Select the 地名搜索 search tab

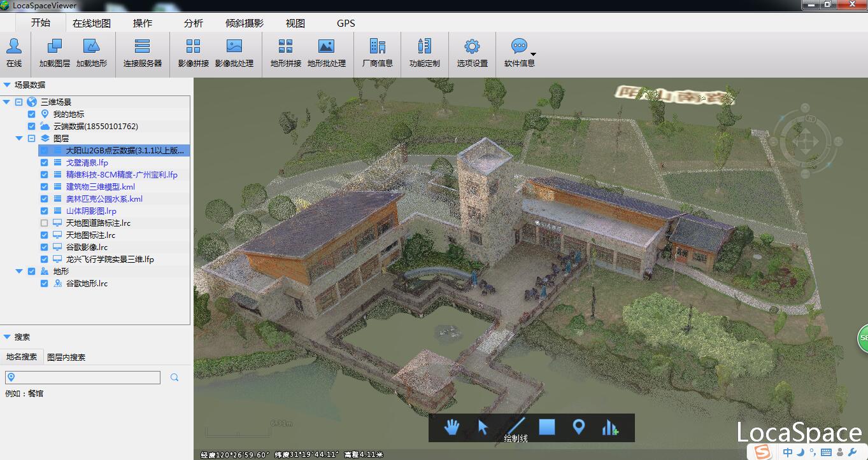pos(22,357)
